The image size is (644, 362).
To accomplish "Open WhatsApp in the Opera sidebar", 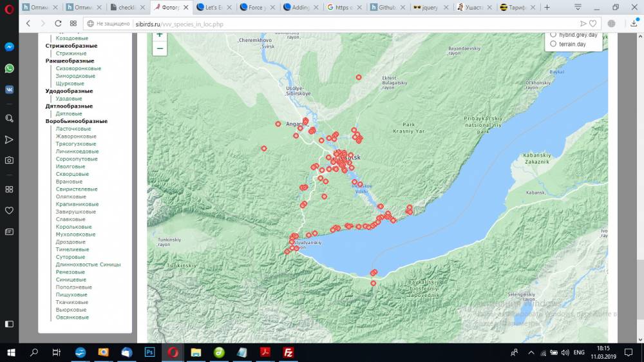I will click(x=9, y=68).
